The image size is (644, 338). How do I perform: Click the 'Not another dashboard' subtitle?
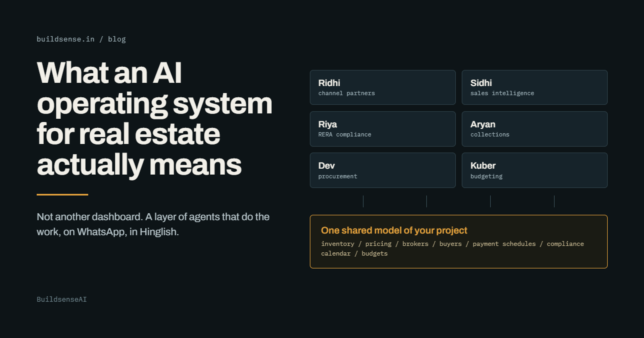coord(153,224)
